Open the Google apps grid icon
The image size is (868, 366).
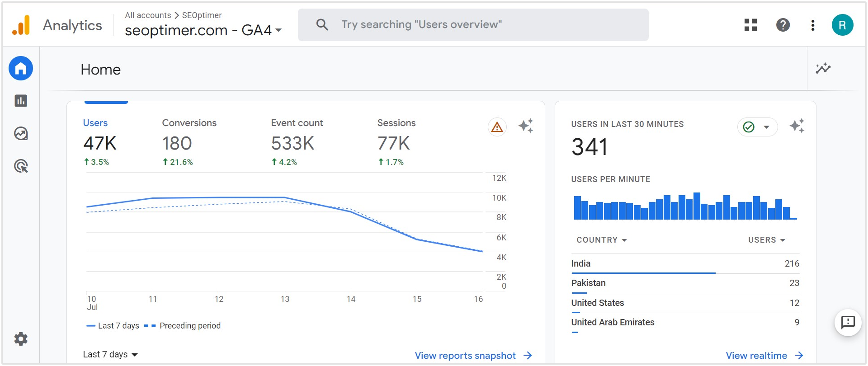point(750,25)
